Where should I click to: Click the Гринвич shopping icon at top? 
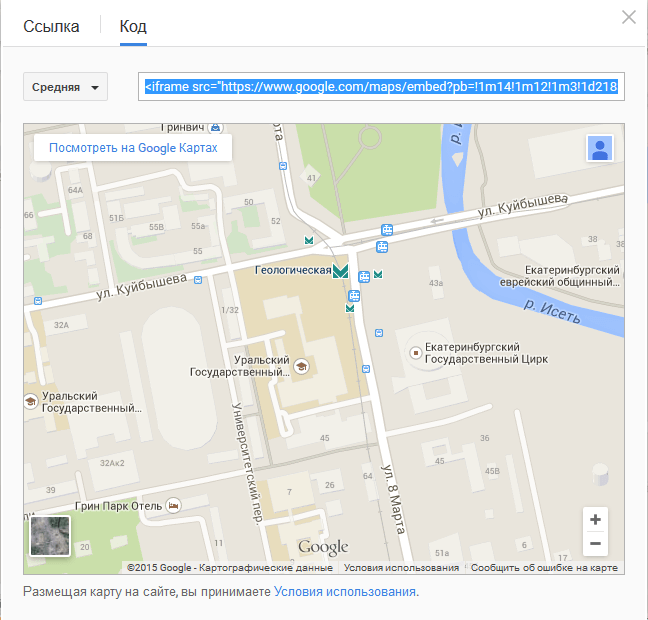click(x=215, y=127)
